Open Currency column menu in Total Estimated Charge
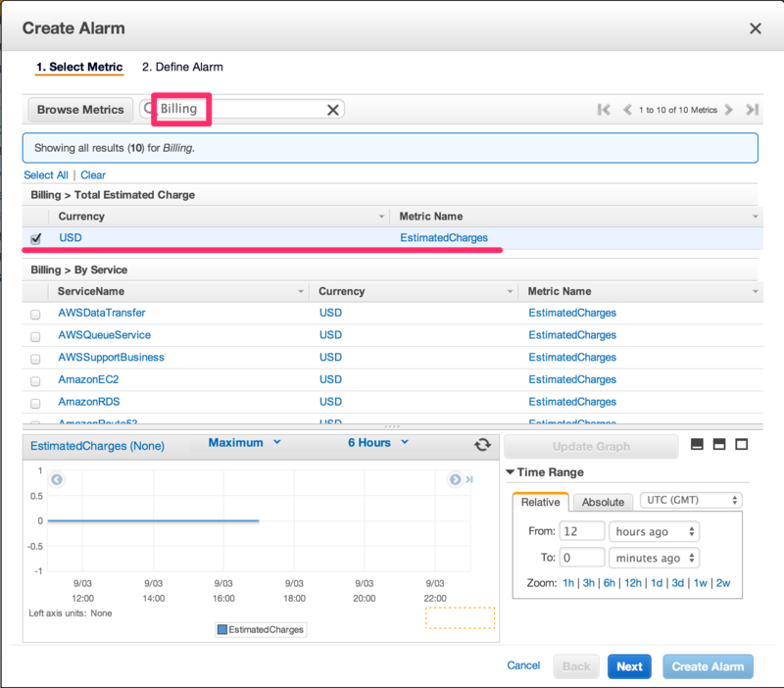The height and width of the screenshot is (688, 784). pos(381,217)
